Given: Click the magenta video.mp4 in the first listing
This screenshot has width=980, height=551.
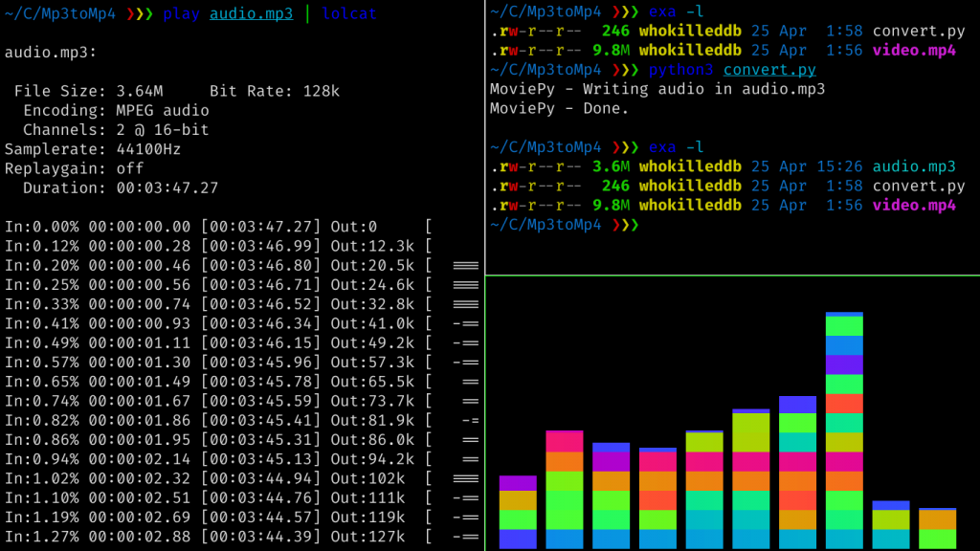Looking at the screenshot, I should 914,50.
